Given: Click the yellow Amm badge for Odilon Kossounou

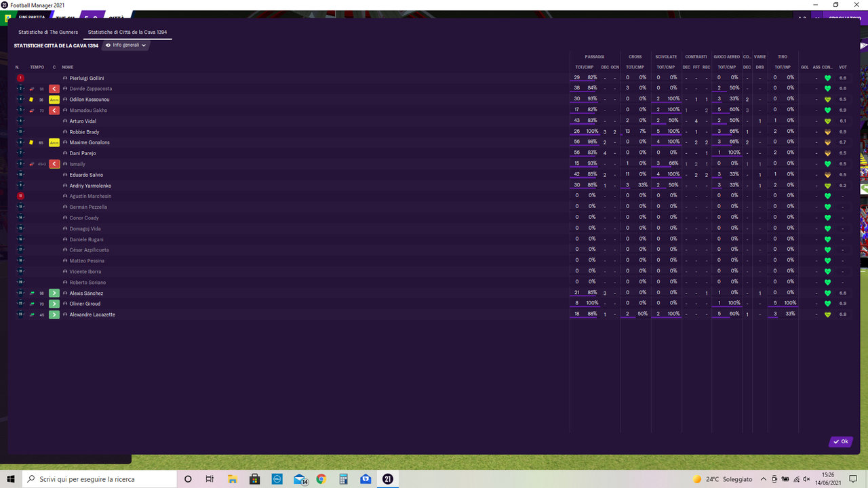Looking at the screenshot, I should 54,100.
